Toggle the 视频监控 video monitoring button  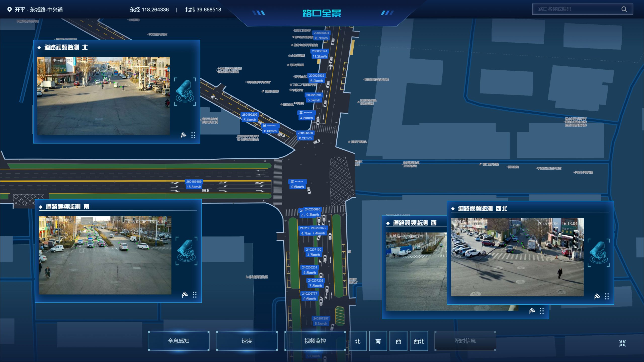[315, 341]
